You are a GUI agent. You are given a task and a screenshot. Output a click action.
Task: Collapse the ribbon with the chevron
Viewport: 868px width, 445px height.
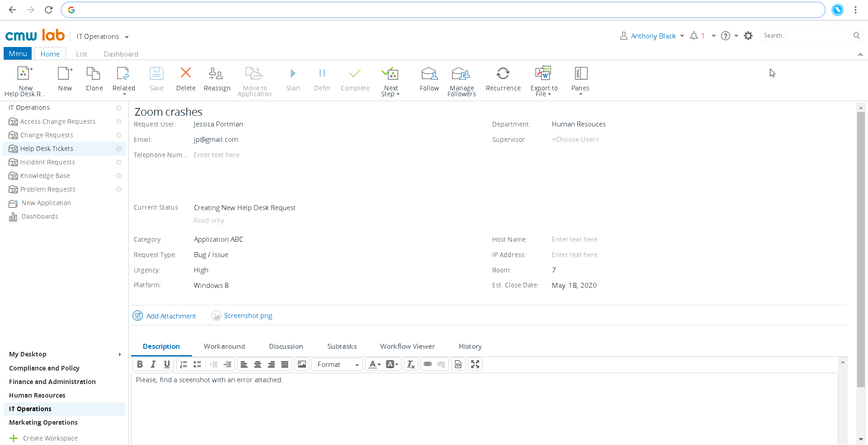coord(860,54)
